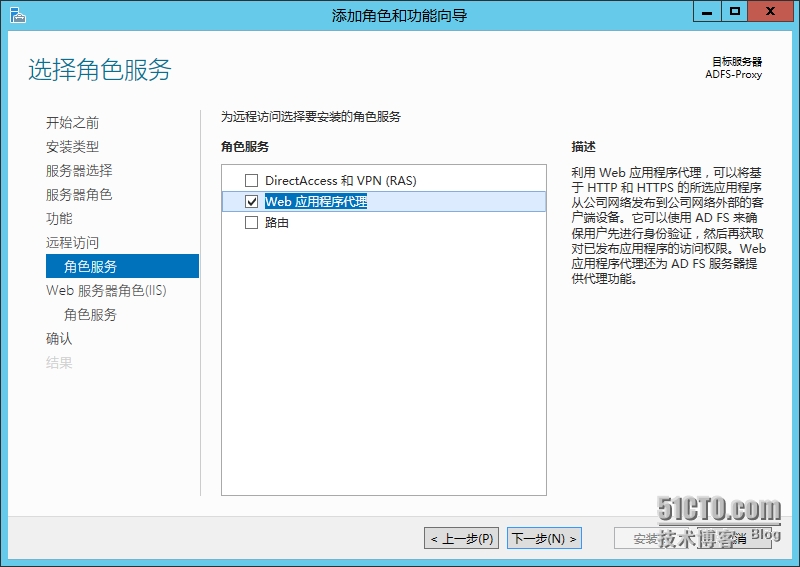Go to the 开始之前 step

73,123
